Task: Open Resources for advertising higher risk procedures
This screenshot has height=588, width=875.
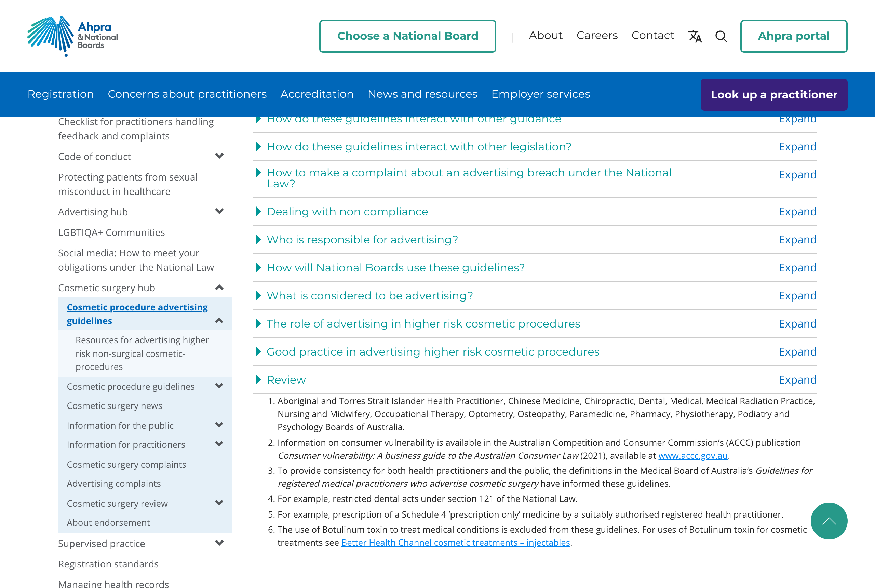Action: click(x=142, y=353)
